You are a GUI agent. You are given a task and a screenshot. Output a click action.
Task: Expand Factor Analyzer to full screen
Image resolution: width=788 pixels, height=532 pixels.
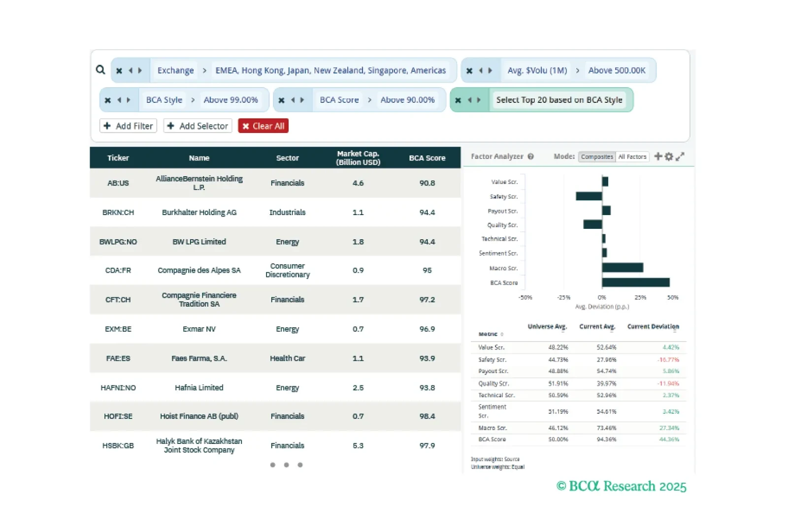pos(680,156)
